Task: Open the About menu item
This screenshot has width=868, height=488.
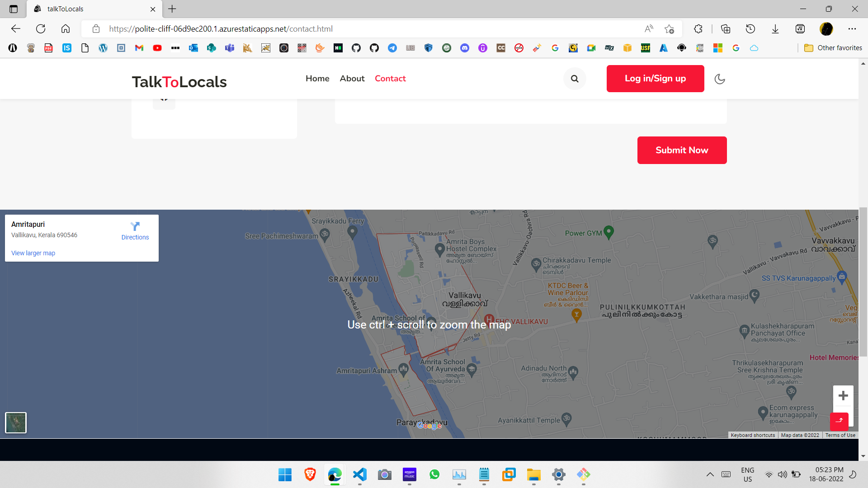Action: (x=352, y=79)
